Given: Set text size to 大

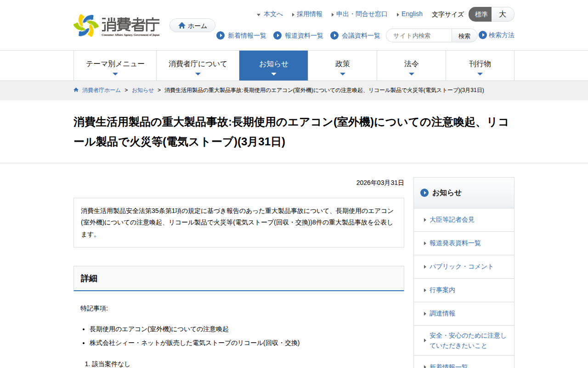Looking at the screenshot, I should tap(503, 14).
